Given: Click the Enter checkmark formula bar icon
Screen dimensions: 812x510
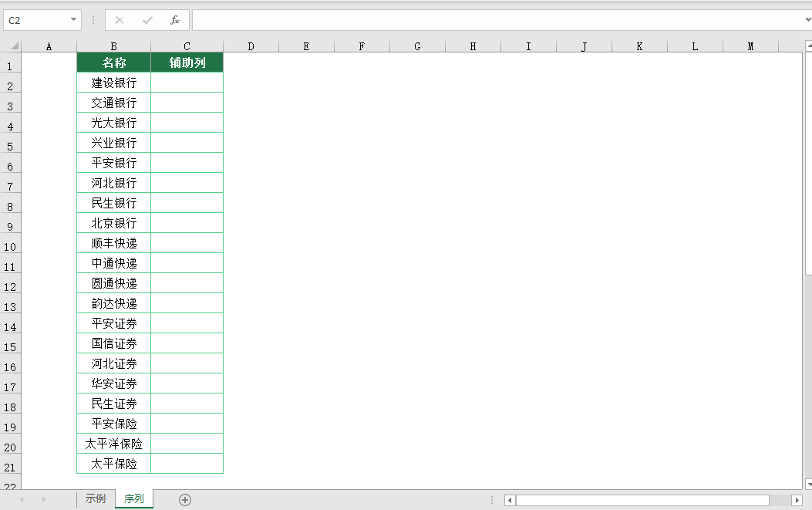Looking at the screenshot, I should tap(147, 20).
